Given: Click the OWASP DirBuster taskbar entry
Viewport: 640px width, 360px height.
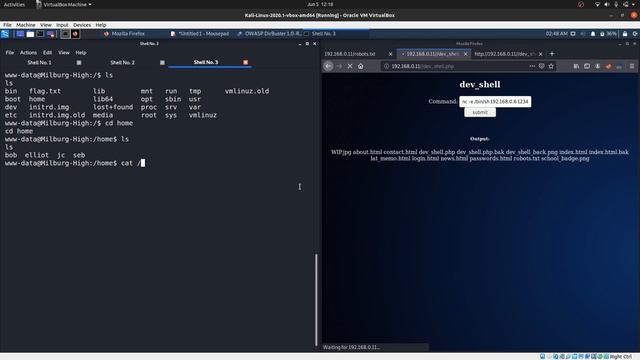Looking at the screenshot, I should click(269, 34).
